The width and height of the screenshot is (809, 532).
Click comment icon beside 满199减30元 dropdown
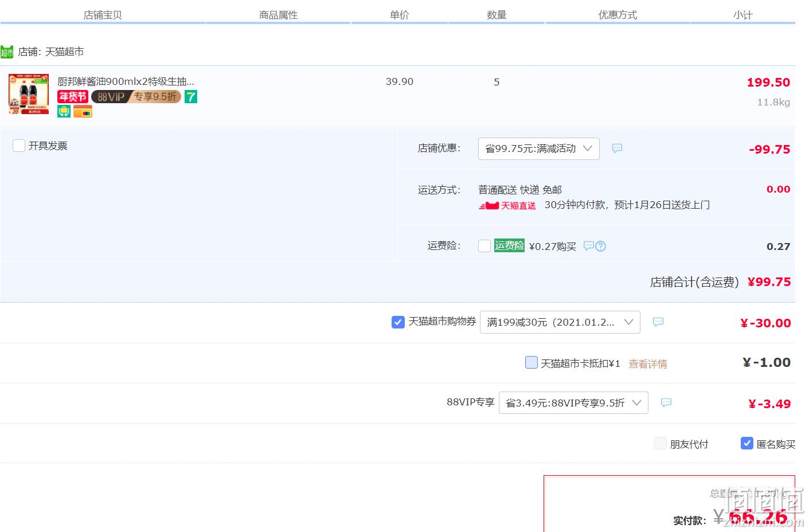coord(658,322)
